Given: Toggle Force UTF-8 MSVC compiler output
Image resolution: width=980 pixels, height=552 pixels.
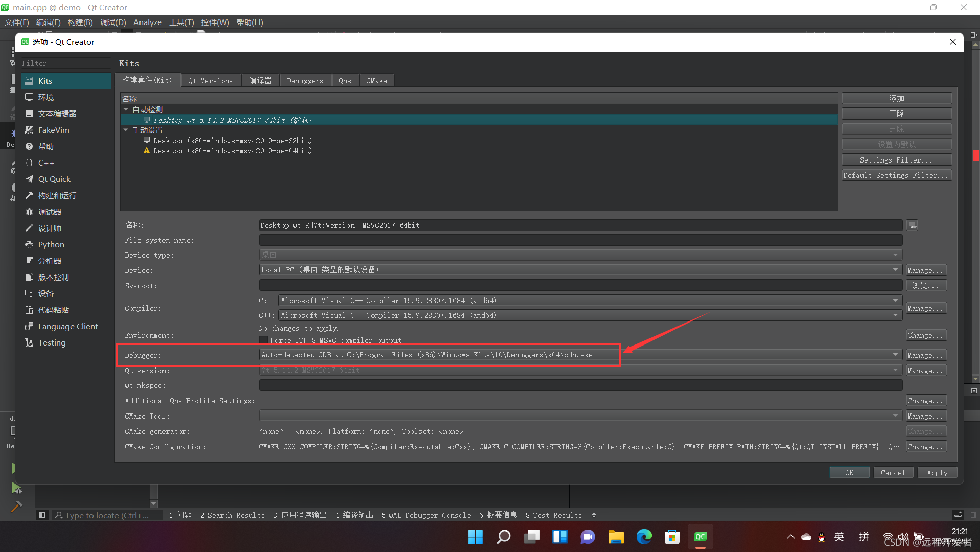Looking at the screenshot, I should coord(264,340).
